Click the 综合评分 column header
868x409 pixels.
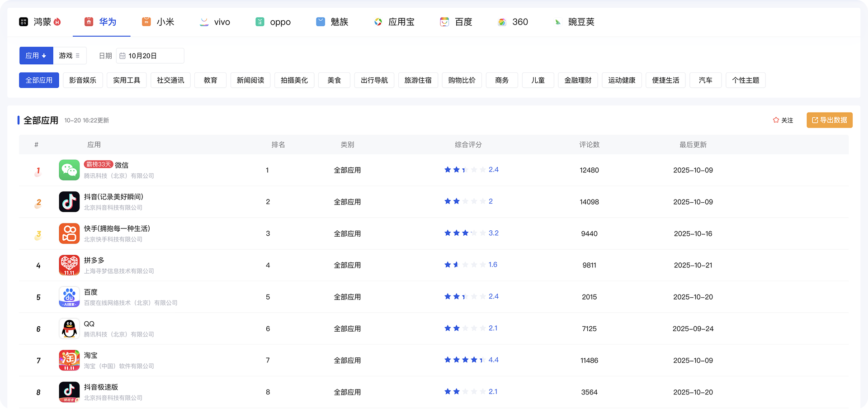(468, 145)
